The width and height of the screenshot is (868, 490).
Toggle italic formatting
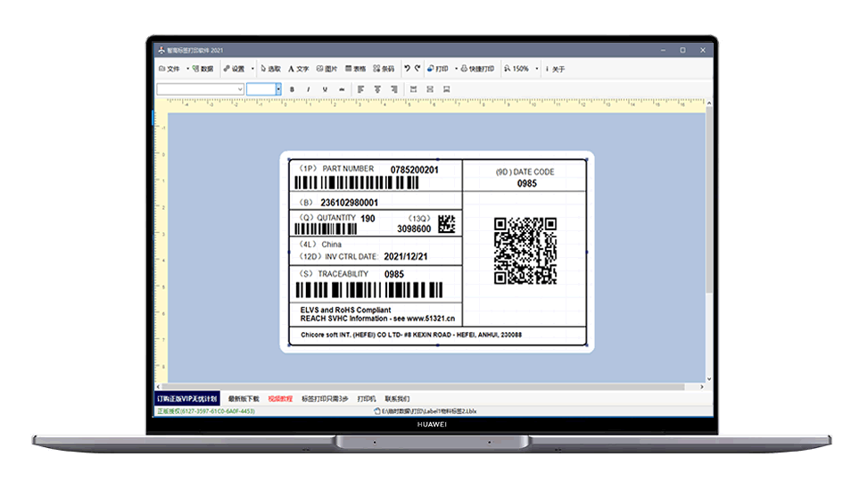pyautogui.click(x=309, y=89)
